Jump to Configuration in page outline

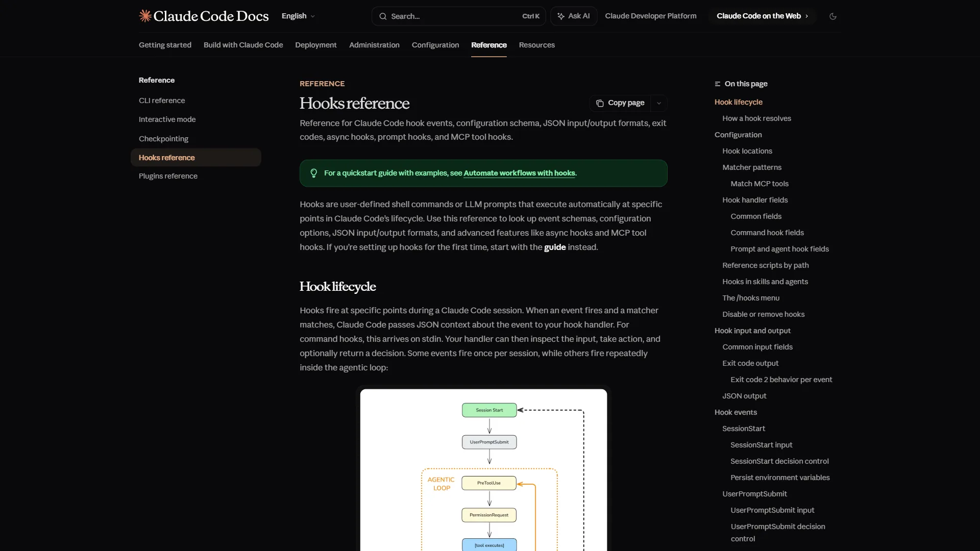point(738,135)
